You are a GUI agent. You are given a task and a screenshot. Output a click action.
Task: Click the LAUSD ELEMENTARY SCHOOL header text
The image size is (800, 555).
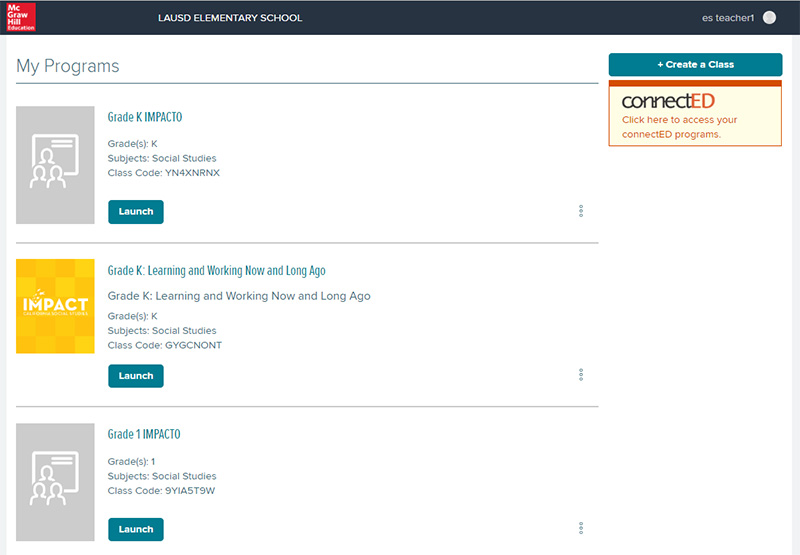click(x=230, y=18)
